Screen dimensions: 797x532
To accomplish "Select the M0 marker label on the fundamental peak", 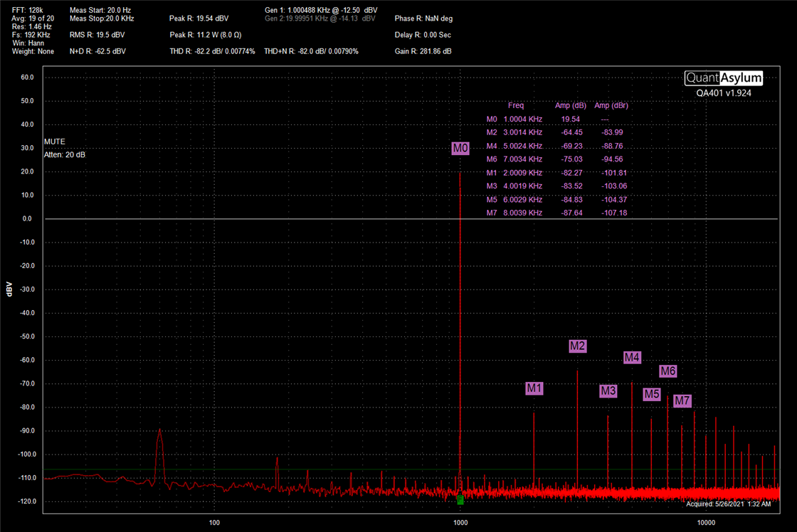I will point(460,148).
